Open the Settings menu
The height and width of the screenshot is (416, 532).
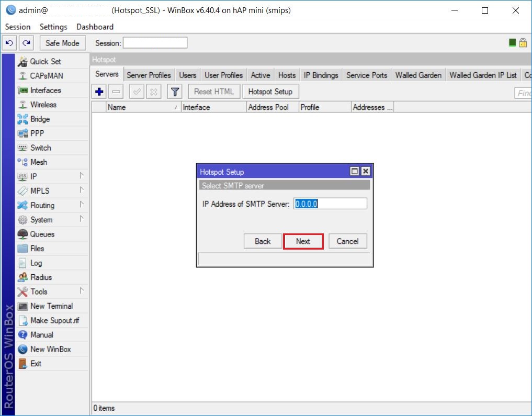(53, 27)
